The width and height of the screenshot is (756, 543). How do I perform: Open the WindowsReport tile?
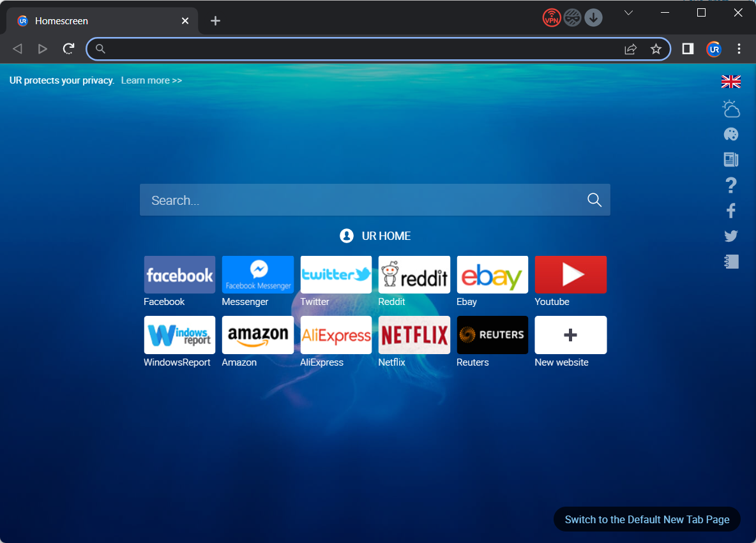tap(179, 335)
